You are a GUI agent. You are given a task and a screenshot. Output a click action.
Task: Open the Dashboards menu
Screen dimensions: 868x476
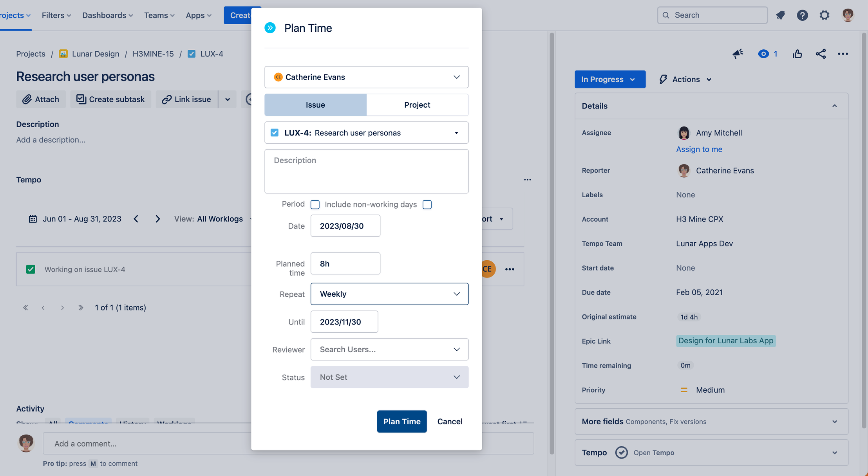pos(107,15)
